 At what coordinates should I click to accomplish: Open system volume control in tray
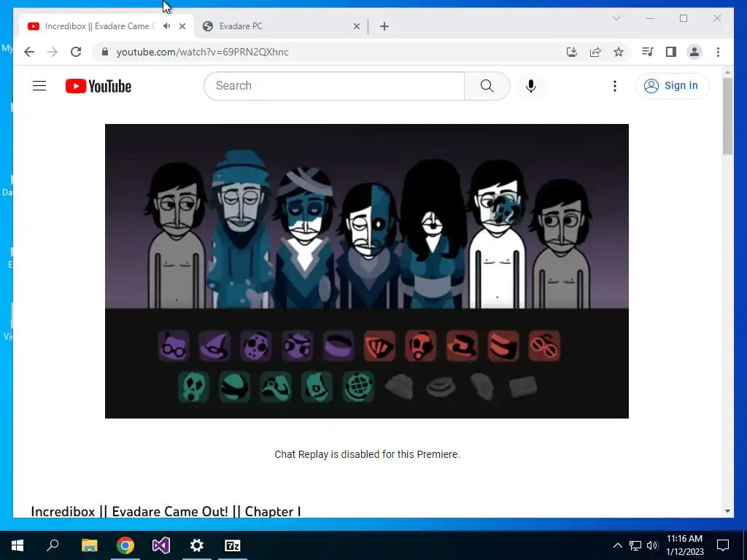[652, 545]
